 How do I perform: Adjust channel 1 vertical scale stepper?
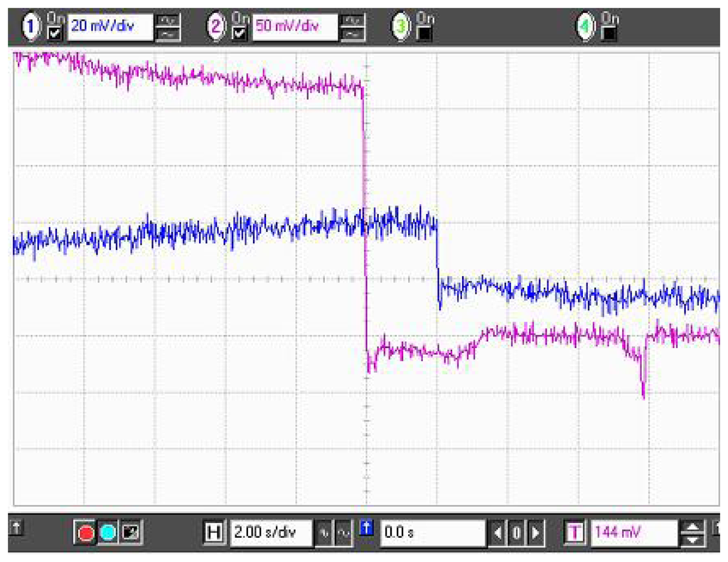170,28
